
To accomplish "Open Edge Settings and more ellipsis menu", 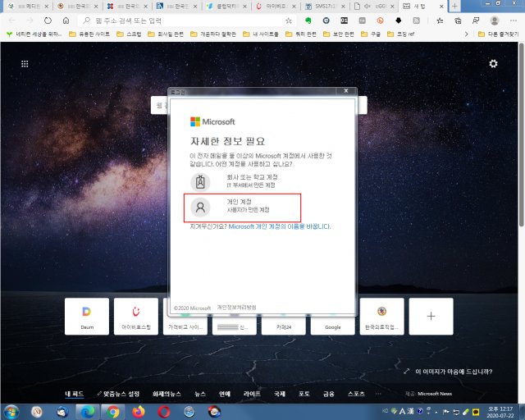I will point(513,21).
